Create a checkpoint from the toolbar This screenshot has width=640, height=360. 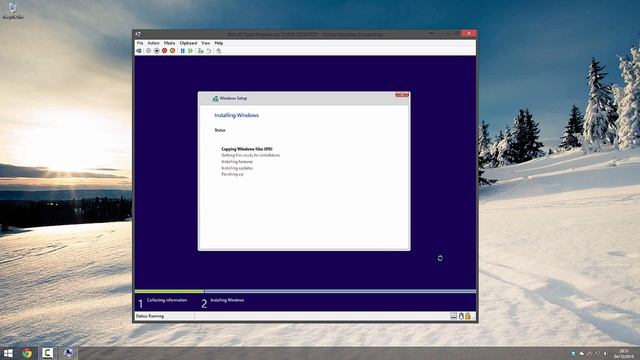[x=200, y=51]
